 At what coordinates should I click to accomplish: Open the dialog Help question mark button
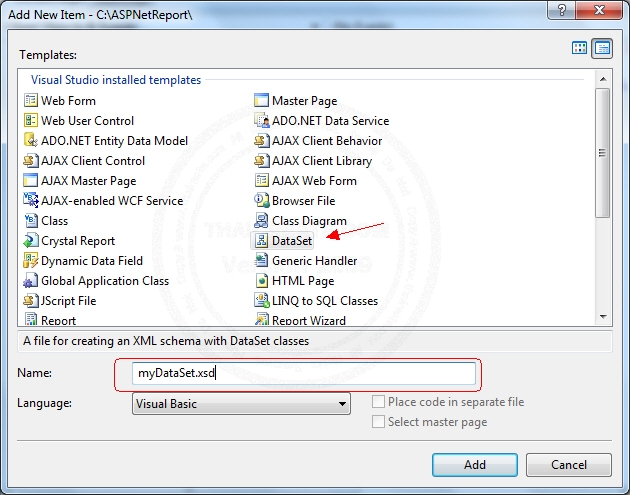(x=561, y=10)
